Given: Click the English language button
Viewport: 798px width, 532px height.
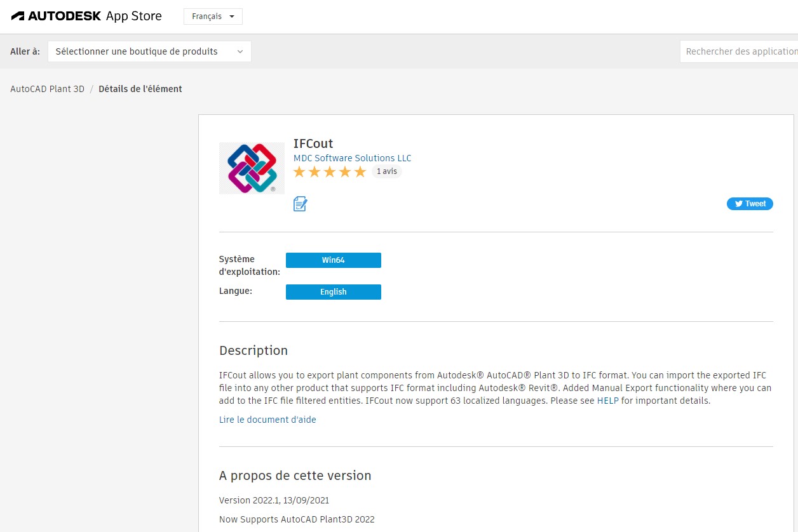Looking at the screenshot, I should coord(333,292).
